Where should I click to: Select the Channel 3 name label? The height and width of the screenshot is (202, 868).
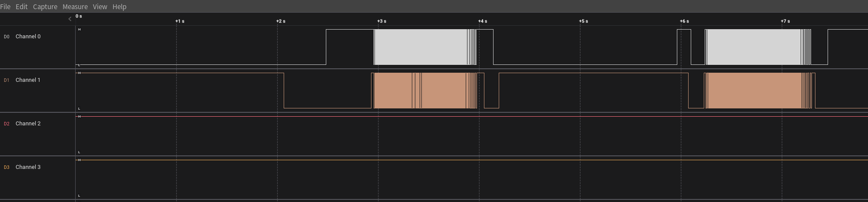tap(28, 167)
